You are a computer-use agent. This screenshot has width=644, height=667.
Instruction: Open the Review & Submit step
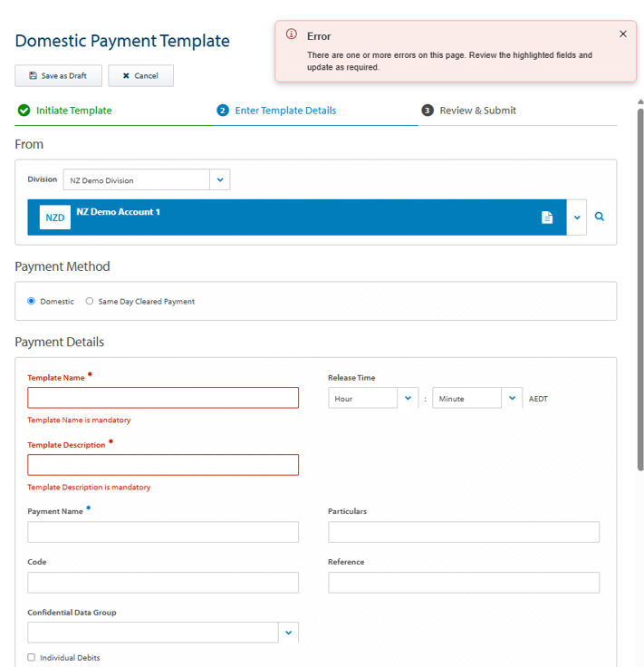pos(478,111)
